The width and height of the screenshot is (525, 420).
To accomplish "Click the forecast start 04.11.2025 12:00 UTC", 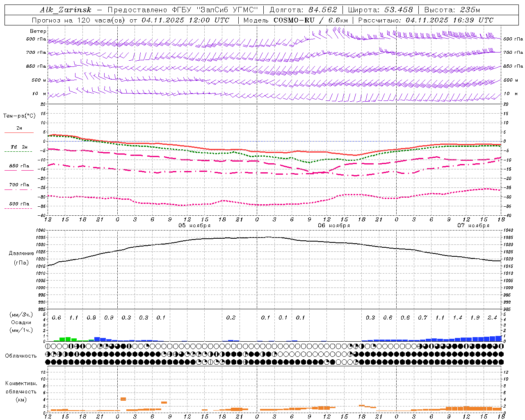I will click(186, 20).
